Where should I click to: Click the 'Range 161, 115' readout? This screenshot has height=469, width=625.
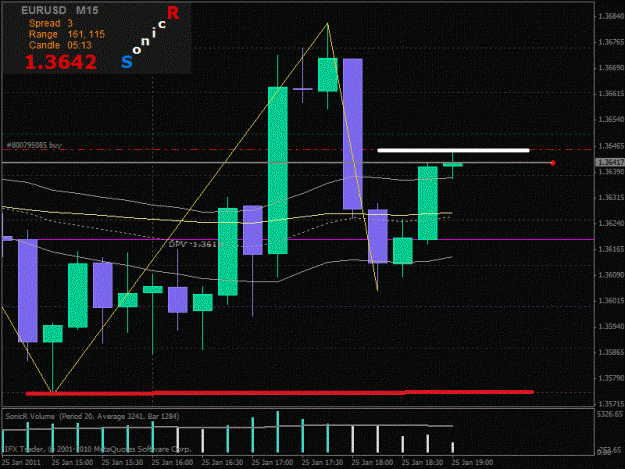67,34
